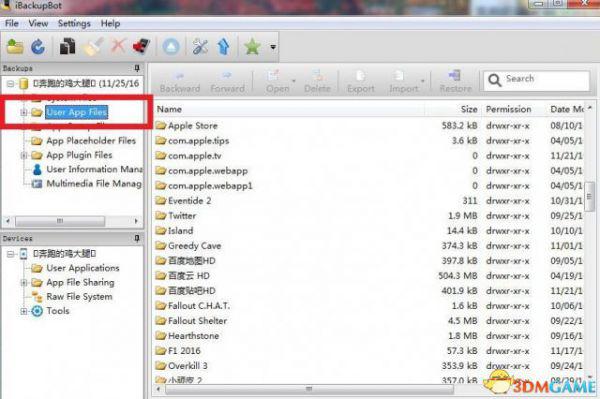Click the green star icon
600x399 pixels.
(252, 47)
